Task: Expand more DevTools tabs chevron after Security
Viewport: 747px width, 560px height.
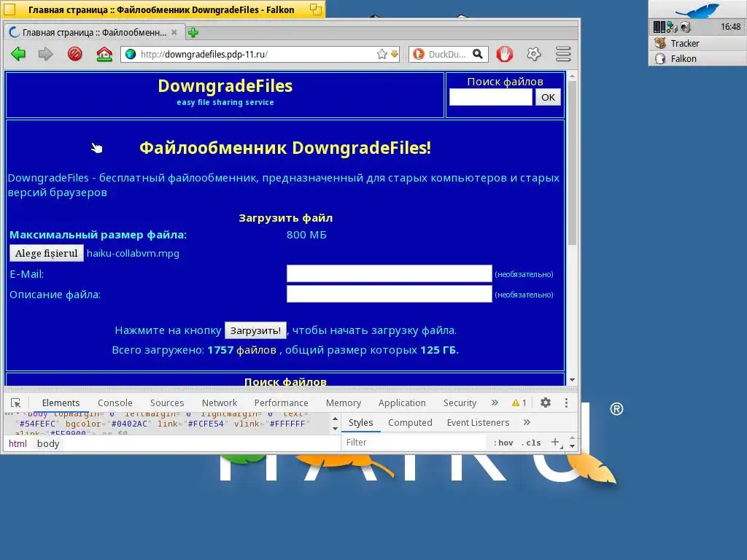Action: [495, 402]
